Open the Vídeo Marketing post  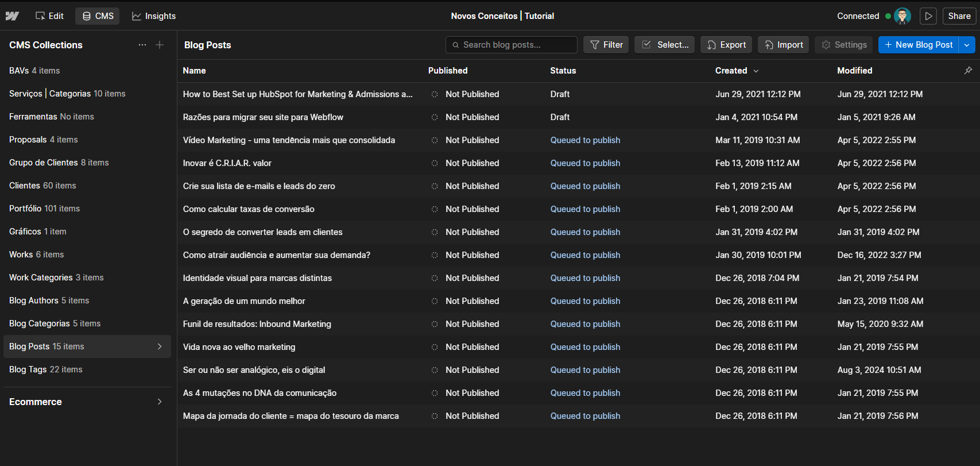(x=289, y=140)
